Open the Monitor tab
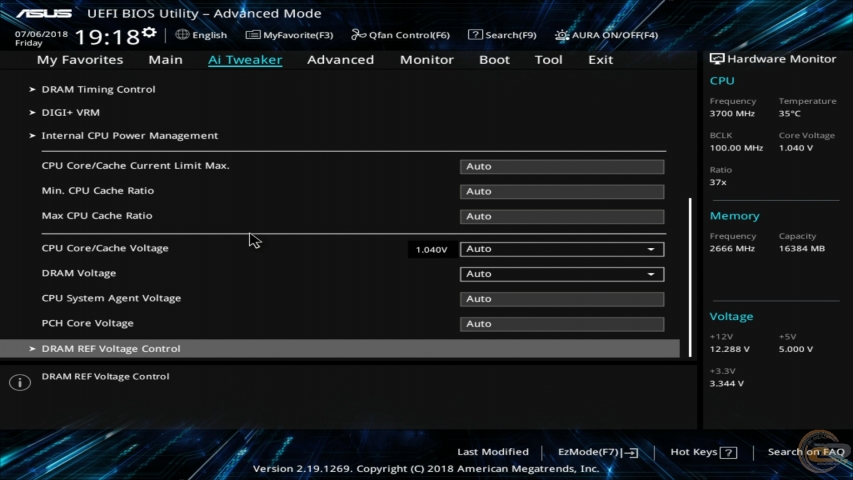The height and width of the screenshot is (480, 853). point(426,59)
